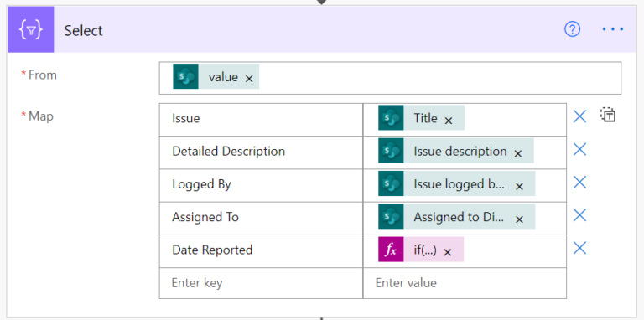This screenshot has height=320, width=644.
Task: Select the Title token label
Action: point(425,118)
